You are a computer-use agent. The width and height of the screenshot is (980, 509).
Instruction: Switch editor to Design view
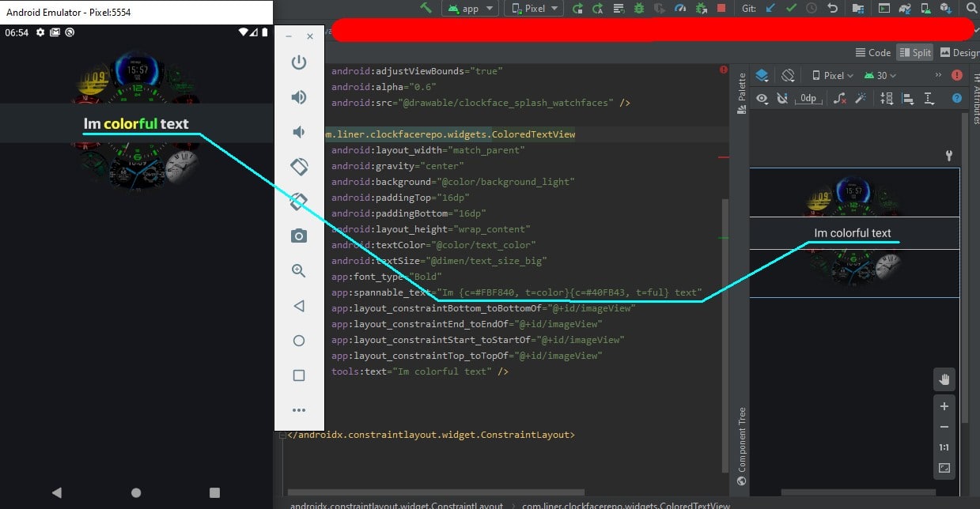pyautogui.click(x=959, y=53)
